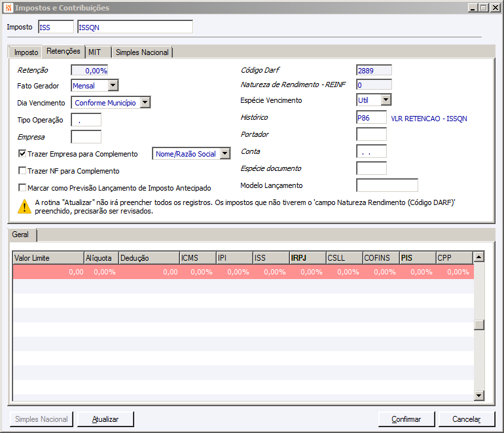The width and height of the screenshot is (504, 433).
Task: Check Marcar como Previsão Lançamento checkbox
Action: pyautogui.click(x=22, y=188)
